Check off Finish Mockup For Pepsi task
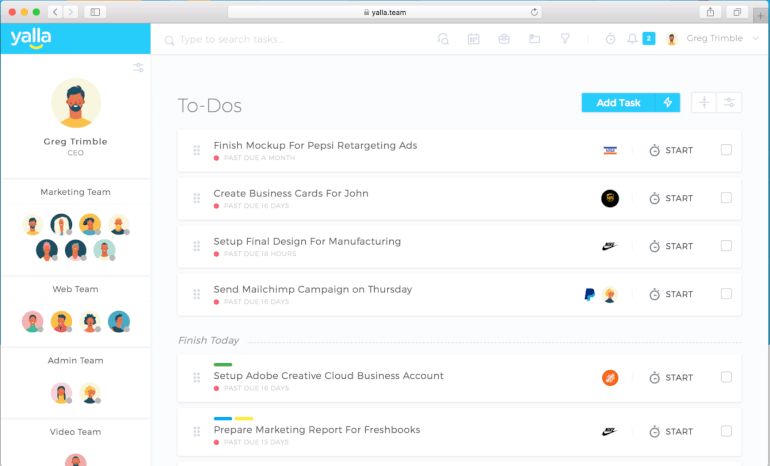 [726, 150]
